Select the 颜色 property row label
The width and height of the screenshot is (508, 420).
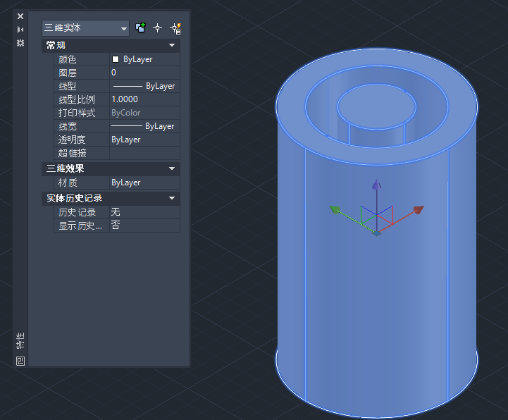68,59
